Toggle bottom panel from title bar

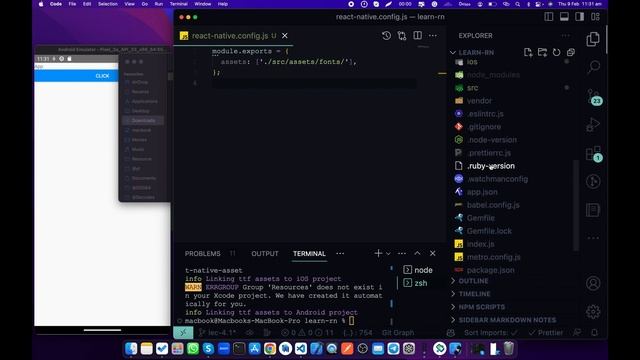564,17
